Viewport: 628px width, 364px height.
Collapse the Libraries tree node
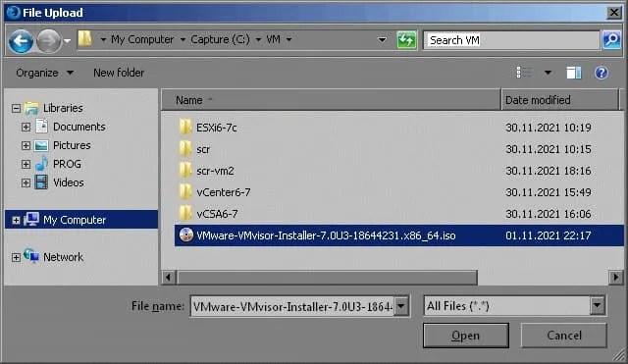point(16,108)
